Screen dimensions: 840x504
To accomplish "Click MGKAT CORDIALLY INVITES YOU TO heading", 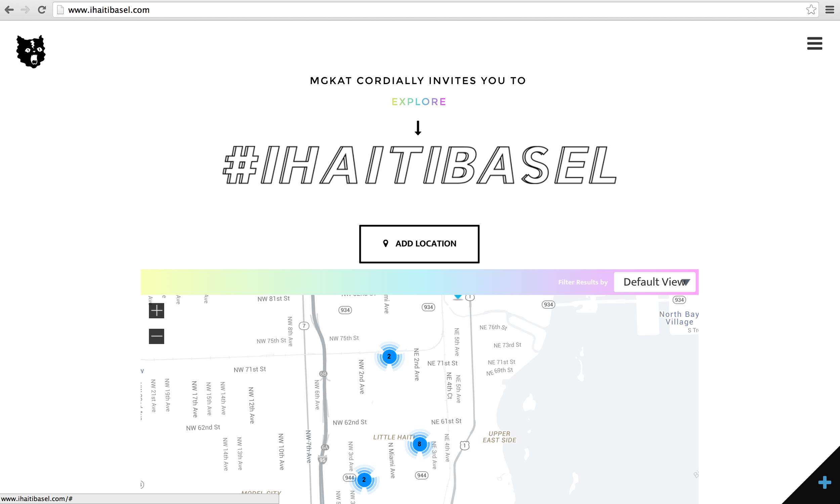I will pyautogui.click(x=418, y=81).
